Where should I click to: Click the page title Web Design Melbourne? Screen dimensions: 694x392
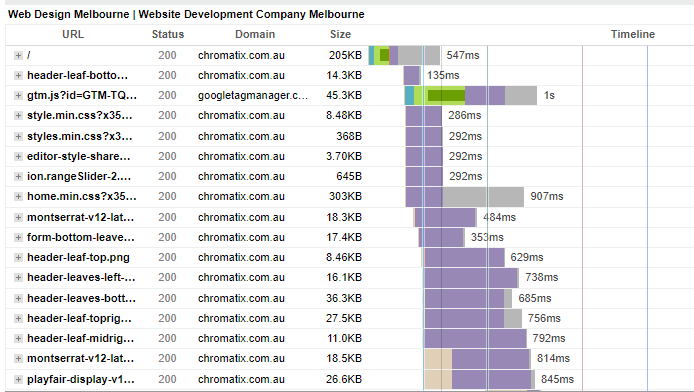tap(69, 14)
